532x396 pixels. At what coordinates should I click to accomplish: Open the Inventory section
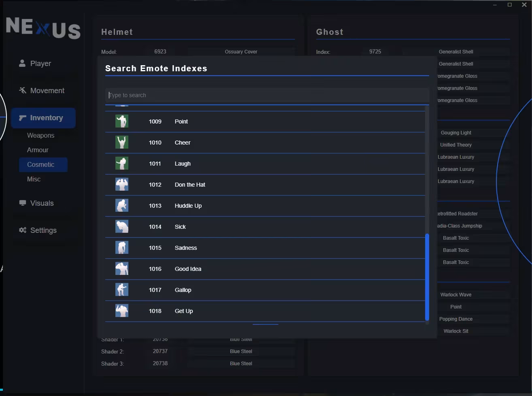[x=43, y=118]
